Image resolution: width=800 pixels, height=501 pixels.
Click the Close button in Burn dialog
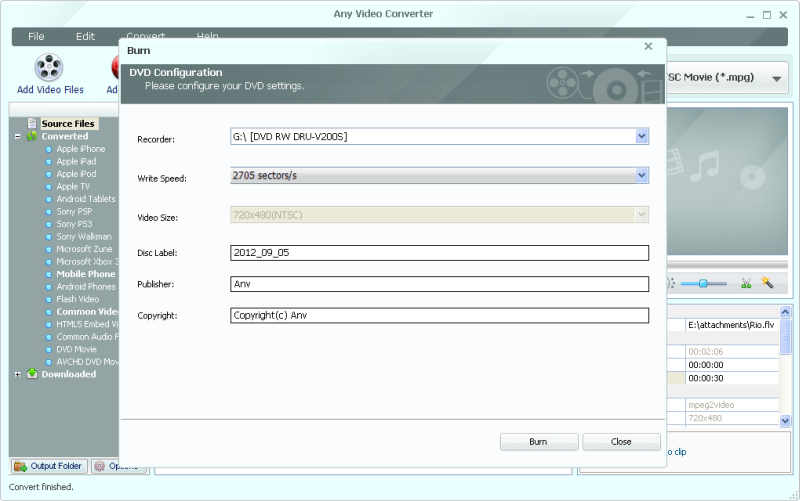621,442
